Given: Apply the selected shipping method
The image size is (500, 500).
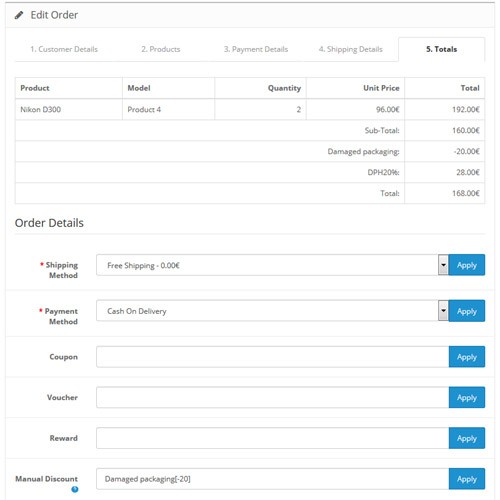Looking at the screenshot, I should [x=467, y=265].
